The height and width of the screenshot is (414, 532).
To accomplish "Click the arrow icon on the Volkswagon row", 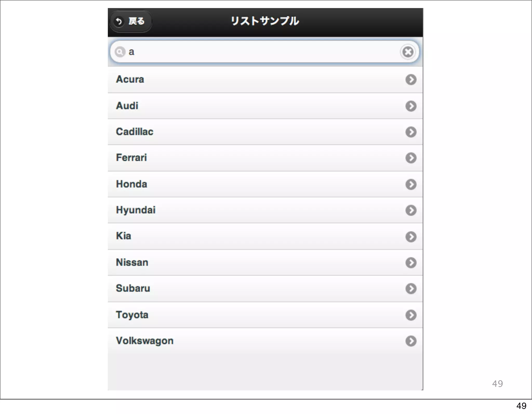I will point(411,341).
